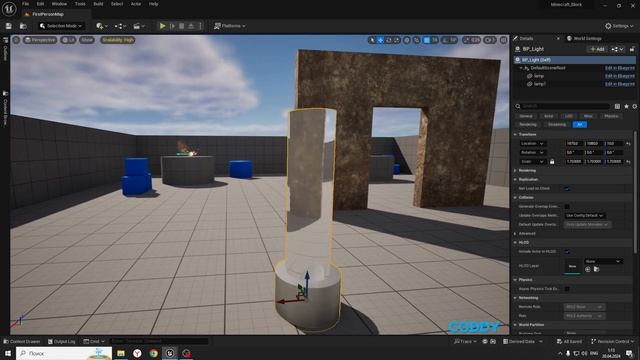Screen dimensions: 640x360
Task: Open Blueprint/Add Script dropdown beside the Add button
Action: point(617,49)
